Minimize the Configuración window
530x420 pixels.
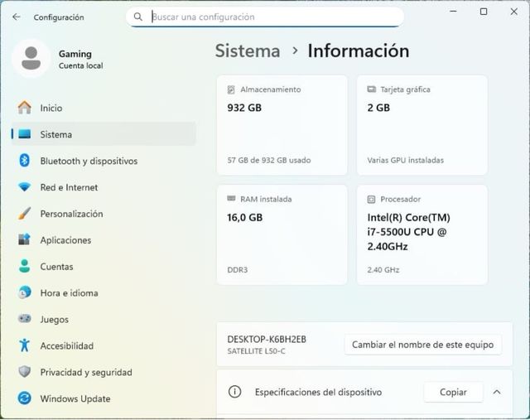(x=453, y=12)
